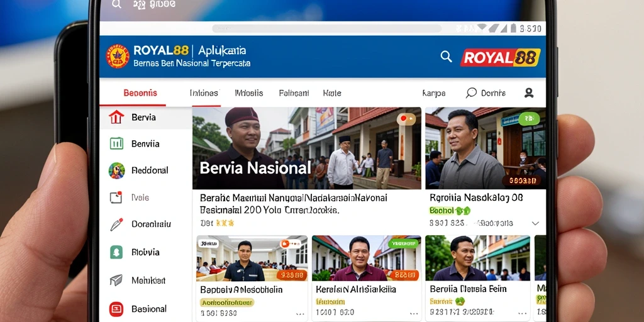Open the Bervia Nasional featured thumbnail
The width and height of the screenshot is (644, 322).
tap(307, 148)
